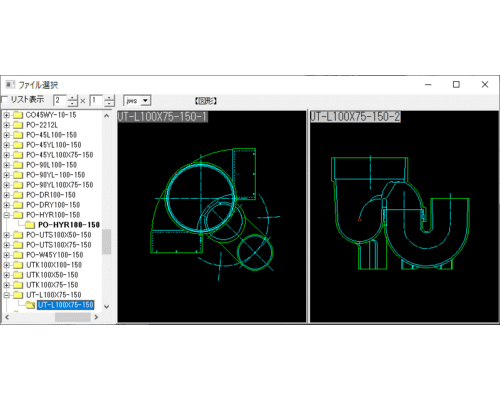
Task: Click the tree vertical scrollbar up arrow
Action: click(107, 116)
